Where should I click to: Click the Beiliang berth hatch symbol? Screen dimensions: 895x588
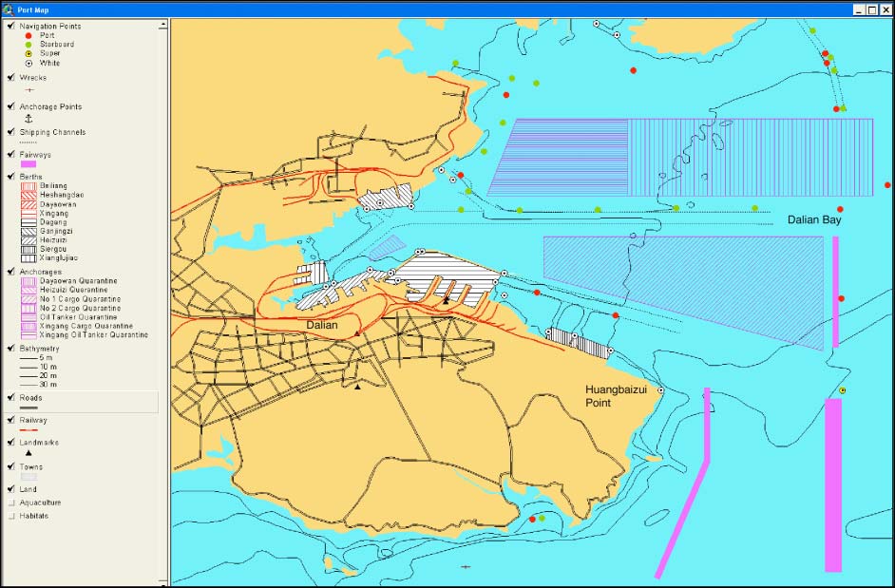coord(29,186)
